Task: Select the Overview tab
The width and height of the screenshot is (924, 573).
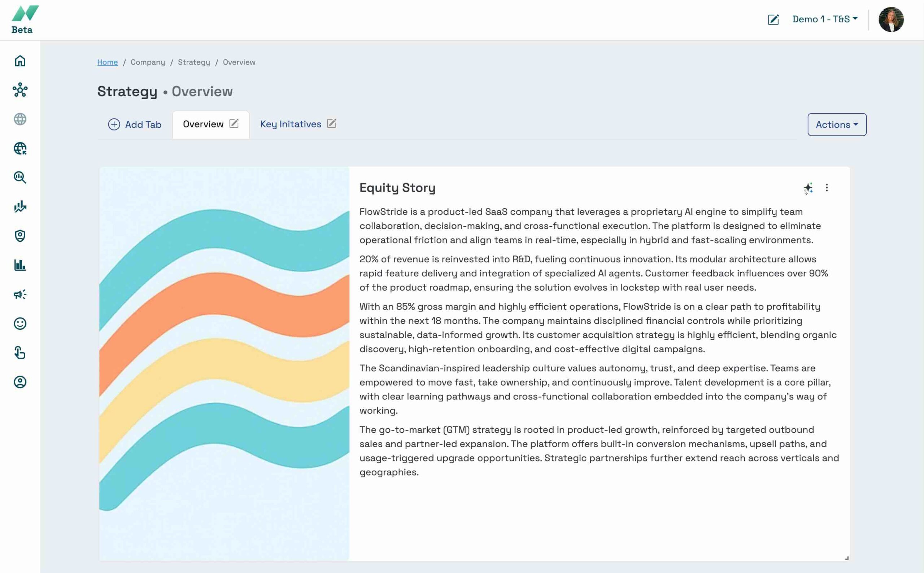Action: point(203,124)
